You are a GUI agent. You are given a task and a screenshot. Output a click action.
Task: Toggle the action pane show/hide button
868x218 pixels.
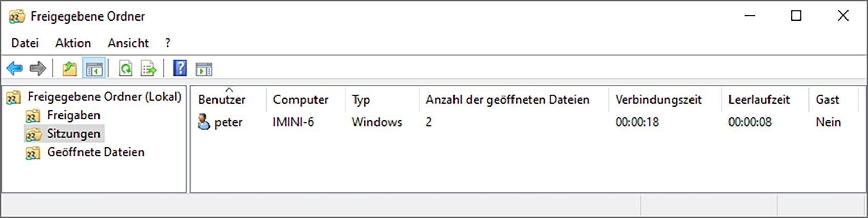pyautogui.click(x=204, y=68)
